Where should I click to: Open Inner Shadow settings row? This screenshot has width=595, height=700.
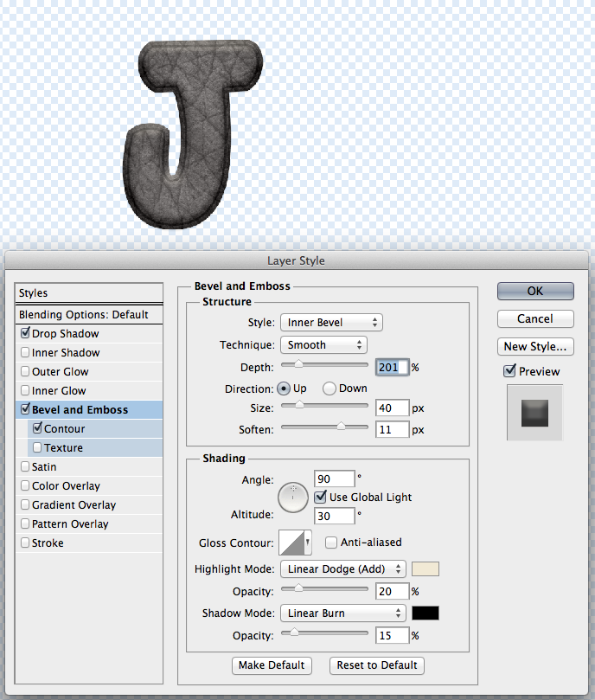[89, 353]
